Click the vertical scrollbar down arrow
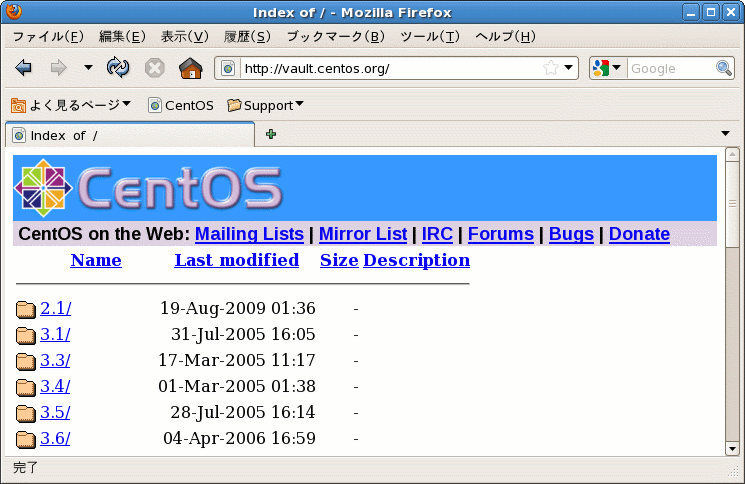Screen dimensions: 745x484 click(732, 449)
